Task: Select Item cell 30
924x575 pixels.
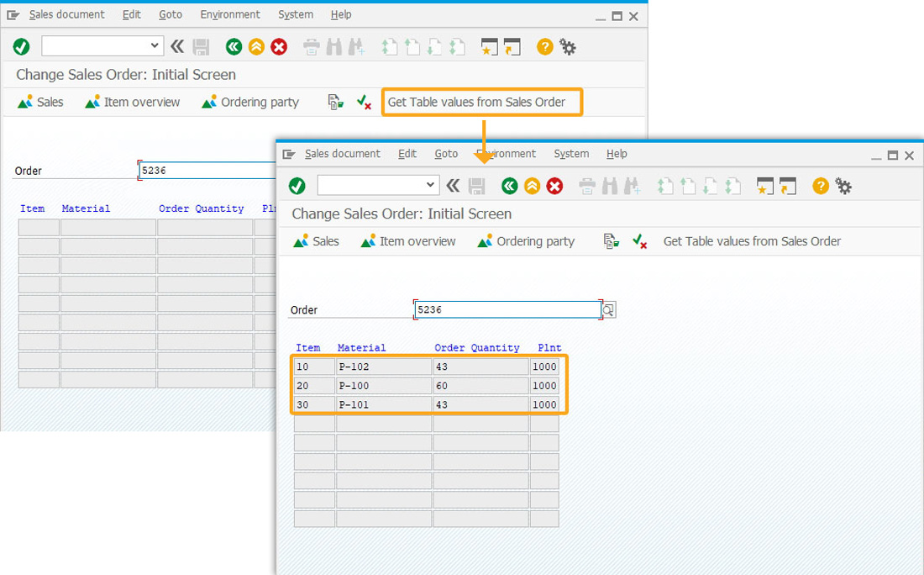Action: pos(315,404)
